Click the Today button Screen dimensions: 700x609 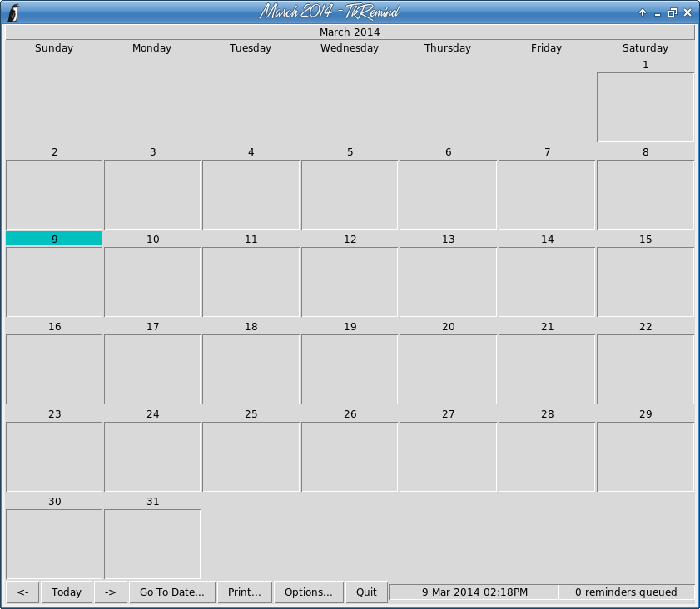click(x=67, y=592)
